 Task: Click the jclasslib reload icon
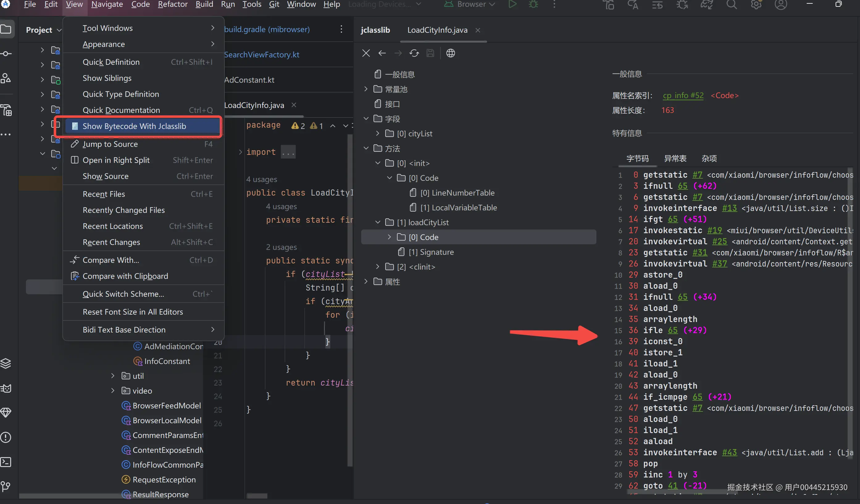click(414, 53)
